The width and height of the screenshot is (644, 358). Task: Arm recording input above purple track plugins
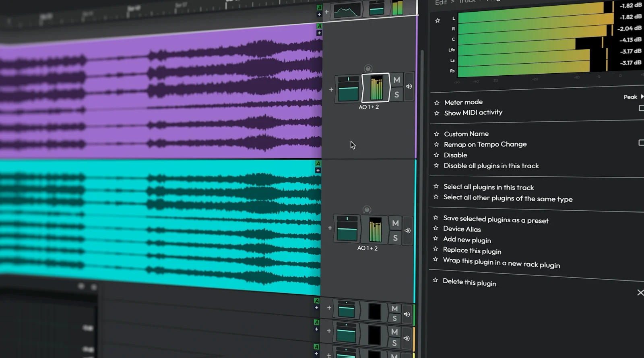[368, 68]
